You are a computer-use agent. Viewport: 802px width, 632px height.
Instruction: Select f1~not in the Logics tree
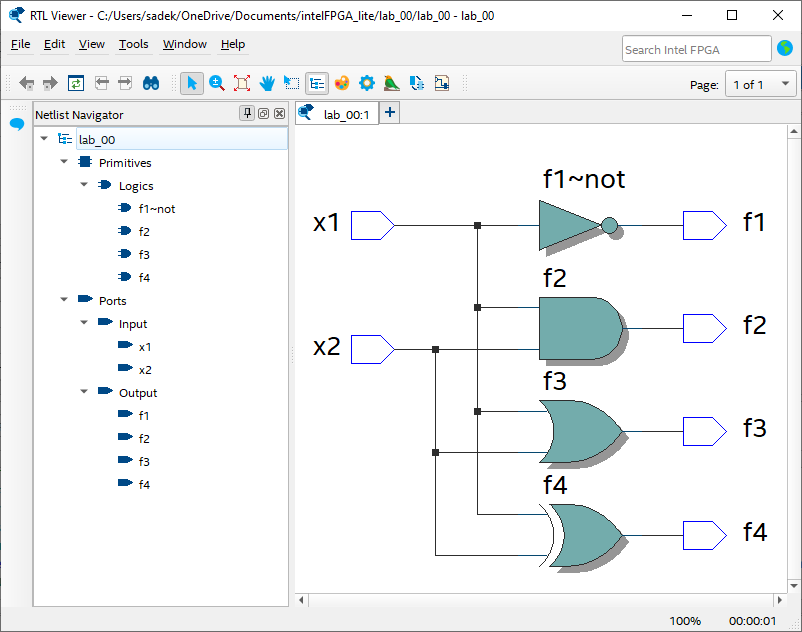tap(156, 209)
